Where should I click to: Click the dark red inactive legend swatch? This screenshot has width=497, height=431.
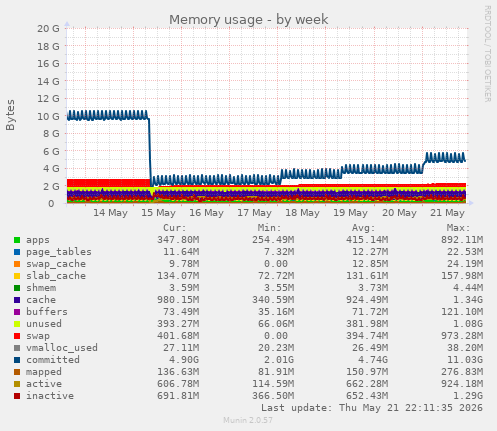click(17, 396)
